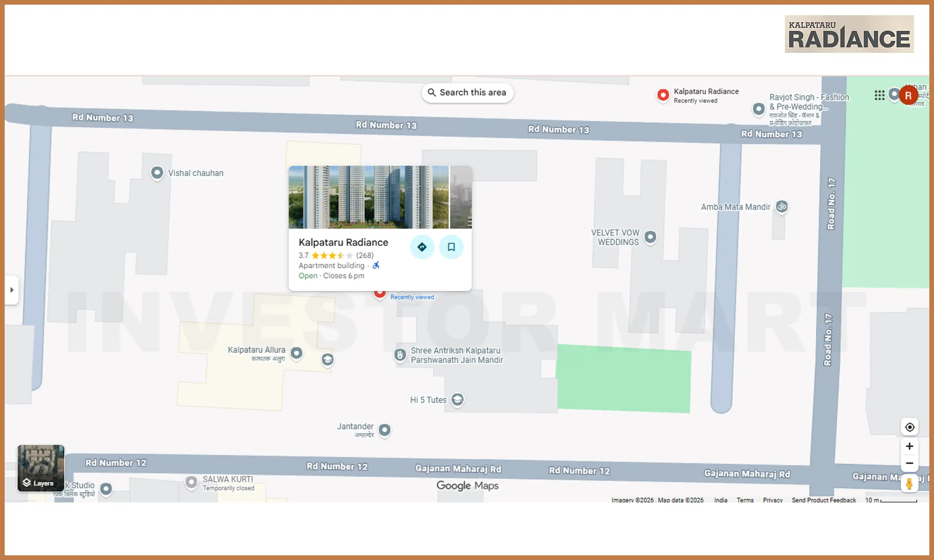This screenshot has height=560, width=934.
Task: Open directions for Kalpataru Radiance
Action: (x=422, y=247)
